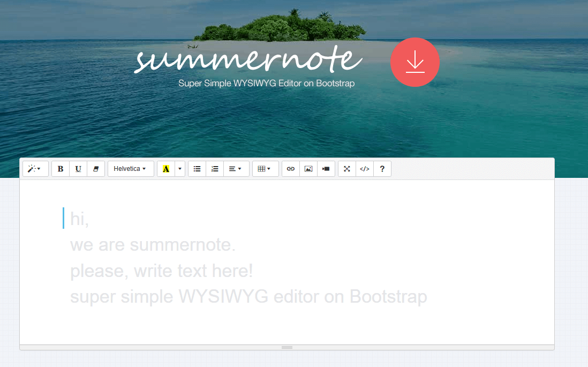Click the line 'super simple WYSIWYG editor on Bootstrap'

tap(248, 297)
